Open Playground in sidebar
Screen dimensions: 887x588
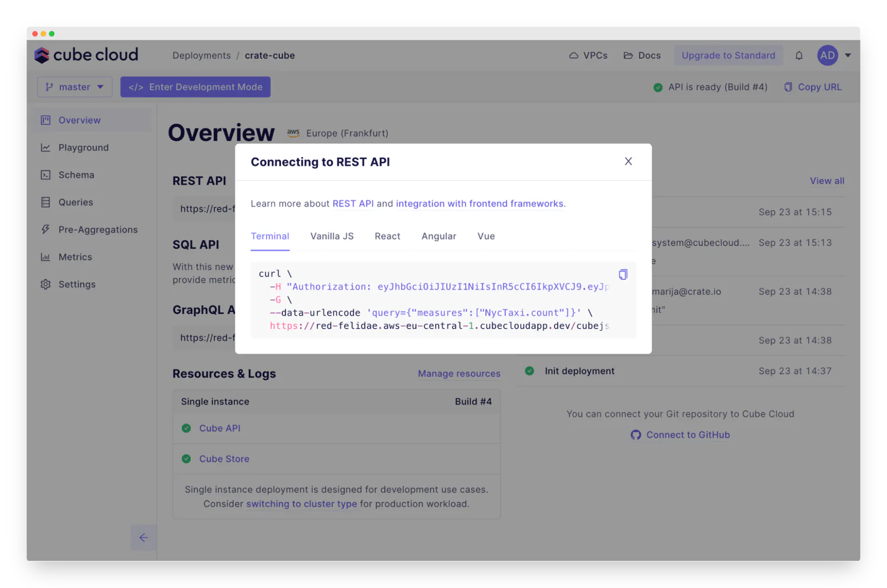(x=92, y=147)
